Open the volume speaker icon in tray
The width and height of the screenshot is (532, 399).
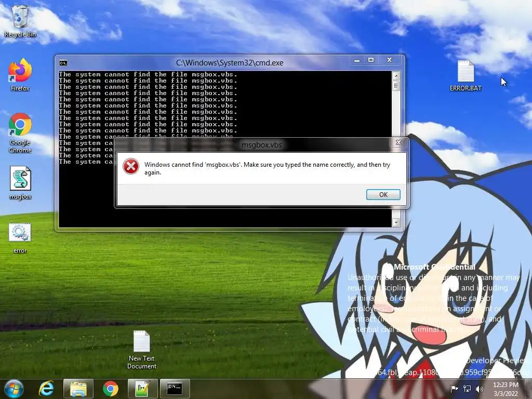click(x=480, y=389)
